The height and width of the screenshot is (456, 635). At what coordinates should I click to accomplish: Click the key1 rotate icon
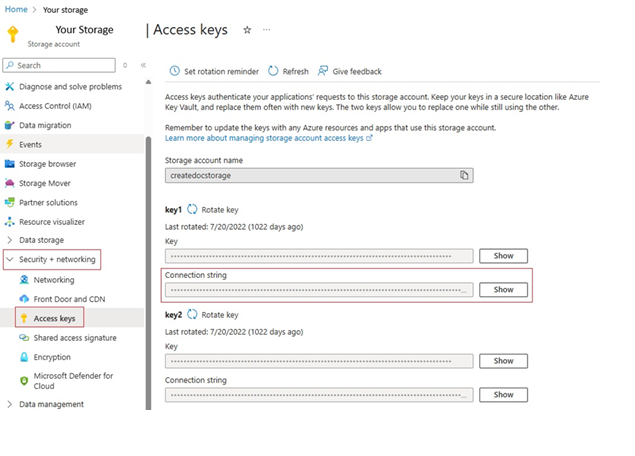tap(192, 209)
